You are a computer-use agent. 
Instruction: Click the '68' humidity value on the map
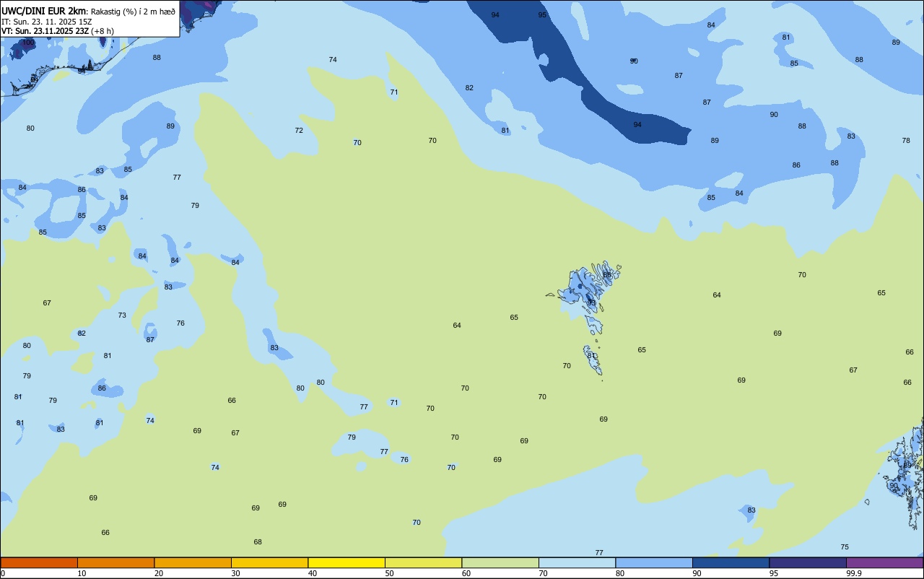click(x=258, y=542)
